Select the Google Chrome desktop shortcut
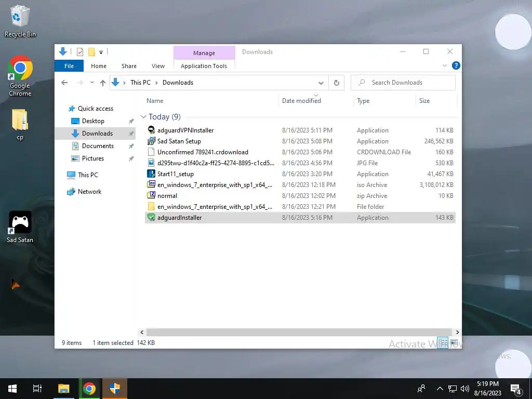This screenshot has width=532, height=399. 20,76
